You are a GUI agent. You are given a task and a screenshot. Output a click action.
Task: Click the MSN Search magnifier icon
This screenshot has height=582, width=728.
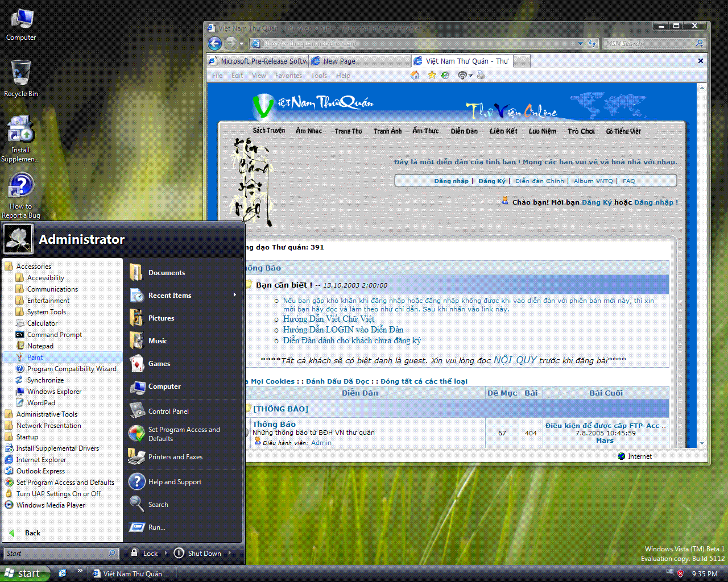click(700, 43)
